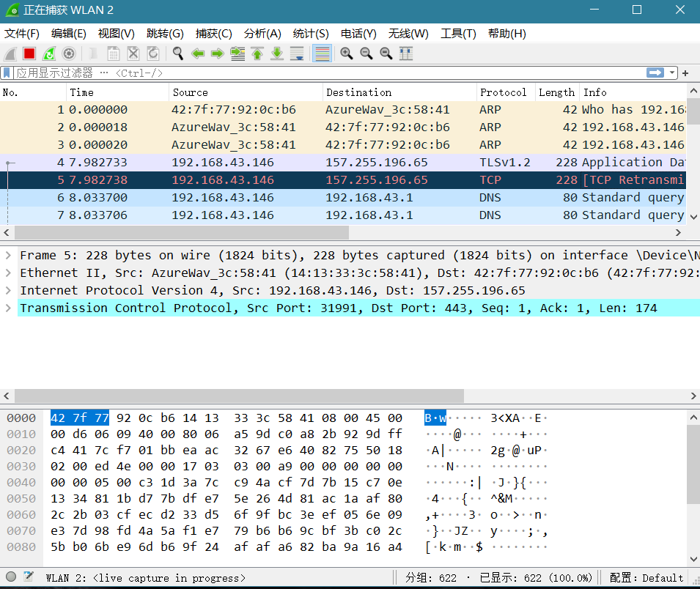Viewport: 700px width, 589px height.
Task: Select packet 7 DNS query row
Action: click(x=343, y=215)
